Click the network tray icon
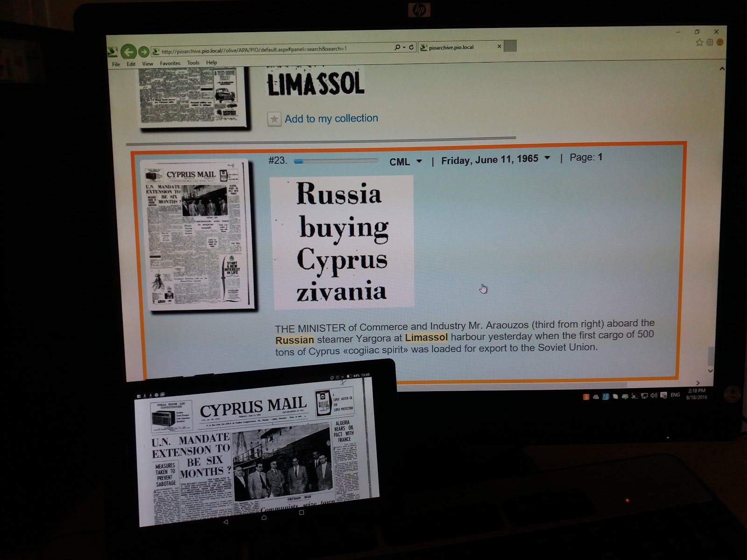 tap(644, 396)
